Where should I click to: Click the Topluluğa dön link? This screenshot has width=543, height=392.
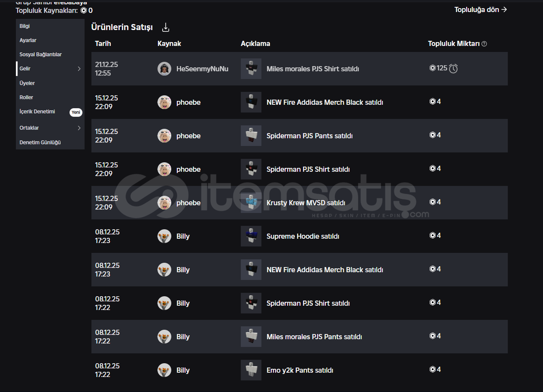click(x=480, y=9)
